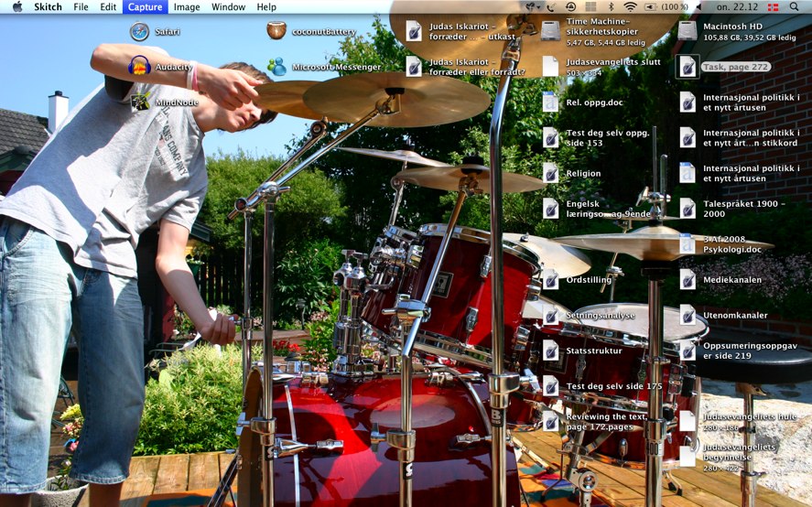This screenshot has height=507, width=812.
Task: Select the MindNode desktop icon
Action: (140, 102)
